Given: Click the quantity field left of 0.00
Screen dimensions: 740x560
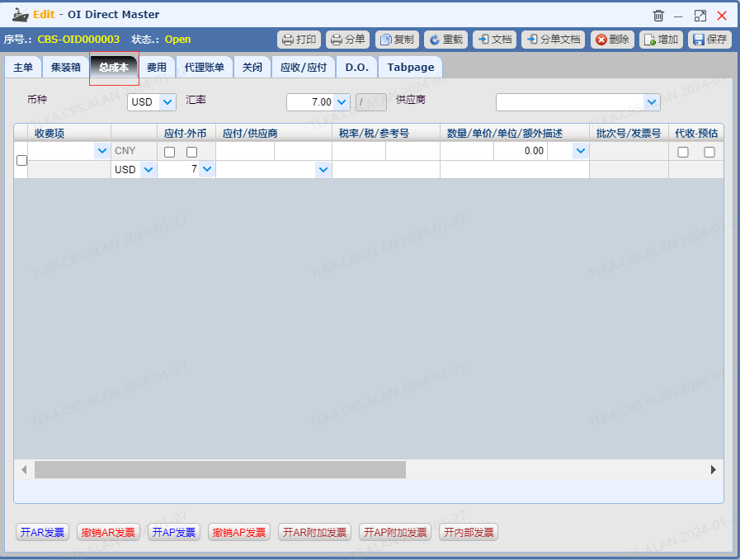Looking at the screenshot, I should click(467, 151).
